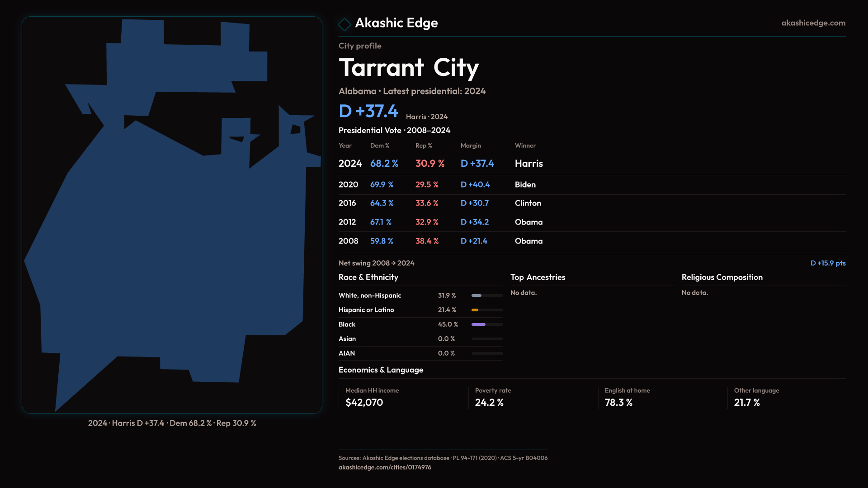This screenshot has height=488, width=868.
Task: Click the D +15.9 pts net swing value
Action: coord(827,263)
